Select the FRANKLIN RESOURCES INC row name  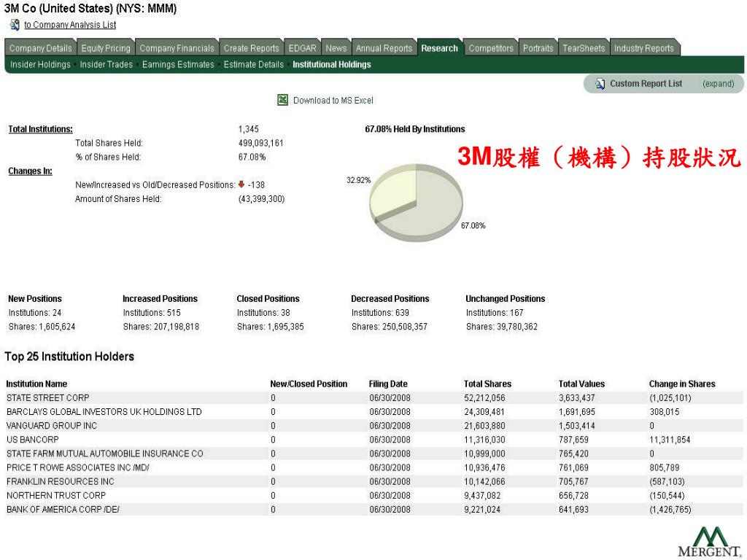pyautogui.click(x=60, y=481)
